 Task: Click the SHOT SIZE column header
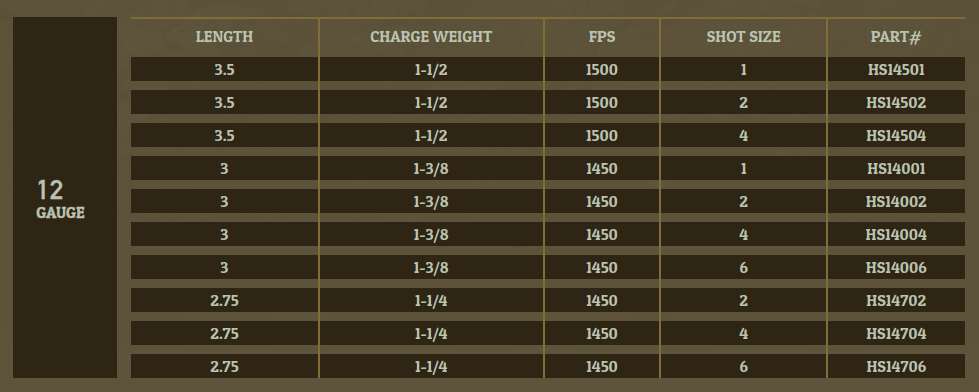(x=743, y=37)
